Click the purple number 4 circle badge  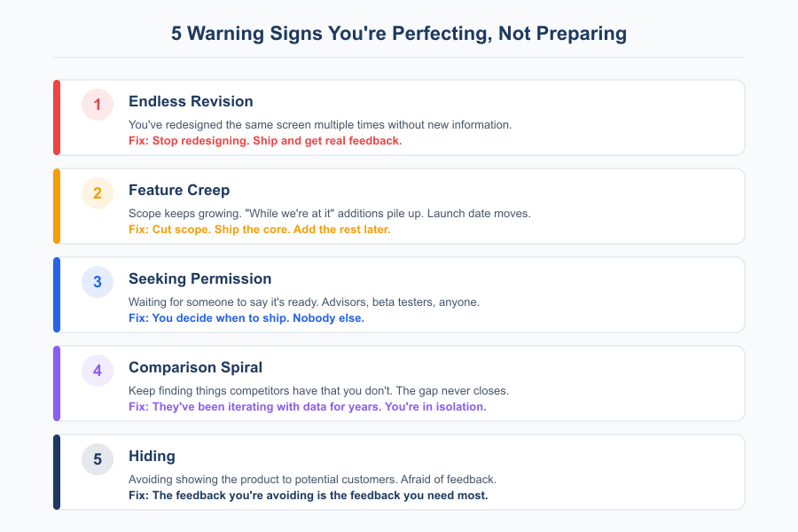click(98, 371)
